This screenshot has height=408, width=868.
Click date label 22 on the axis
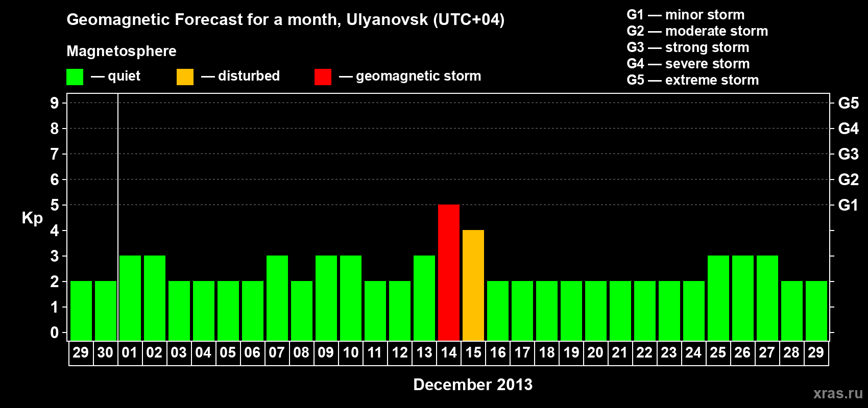tap(644, 352)
